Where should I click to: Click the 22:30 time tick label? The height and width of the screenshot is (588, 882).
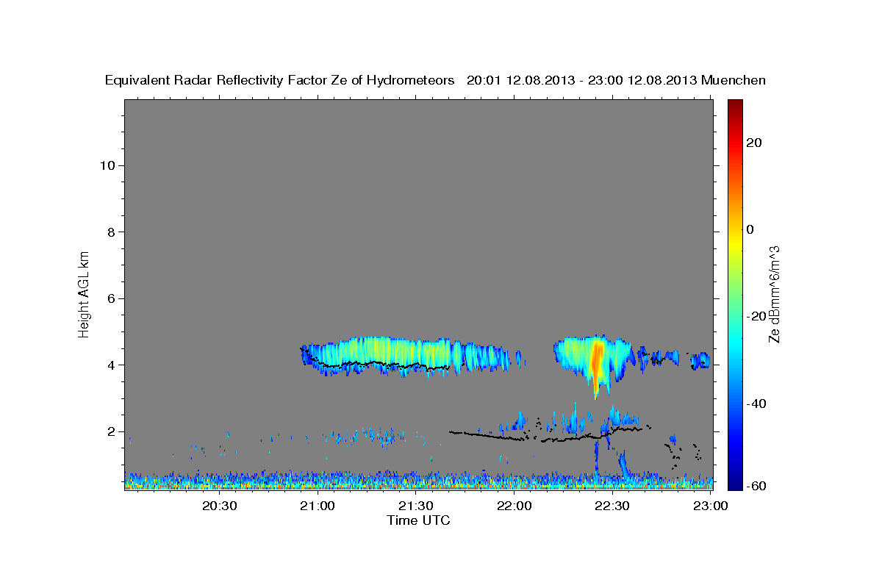pos(612,506)
